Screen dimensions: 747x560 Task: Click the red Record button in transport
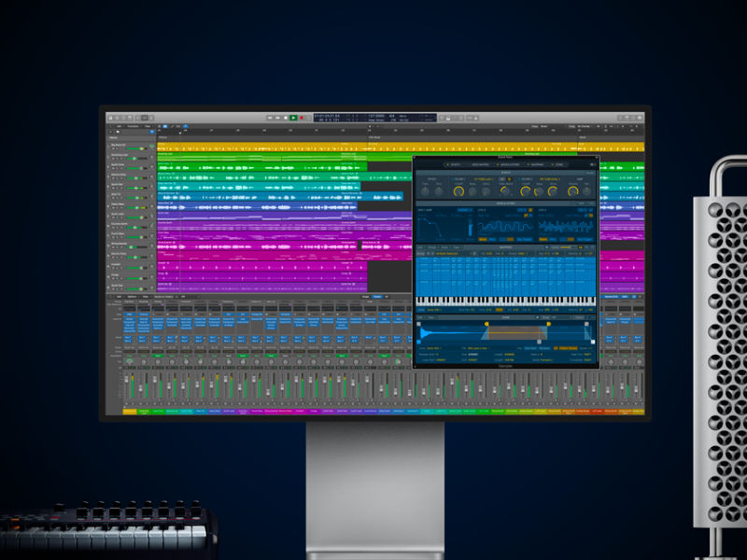tap(302, 118)
